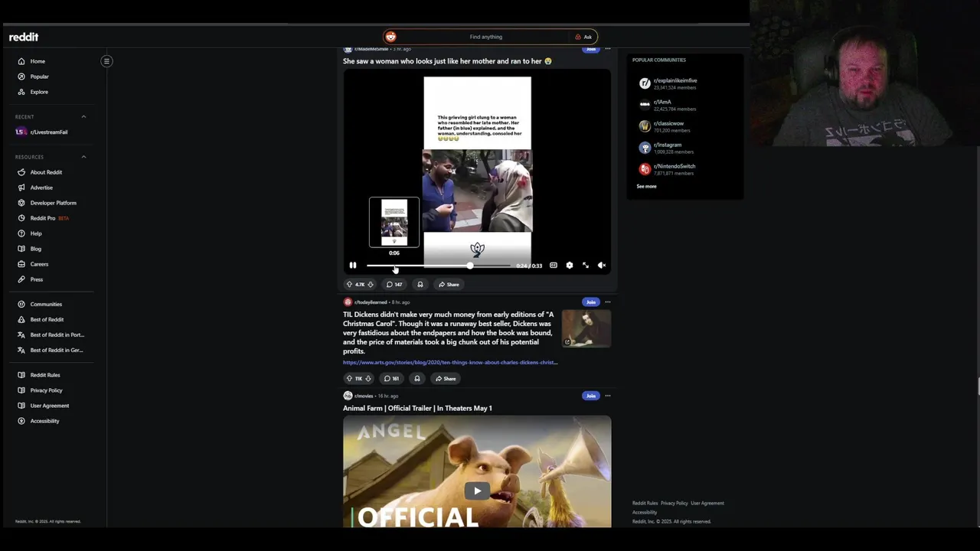This screenshot has height=551, width=980.
Task: Click the Find anything search field
Action: (486, 37)
